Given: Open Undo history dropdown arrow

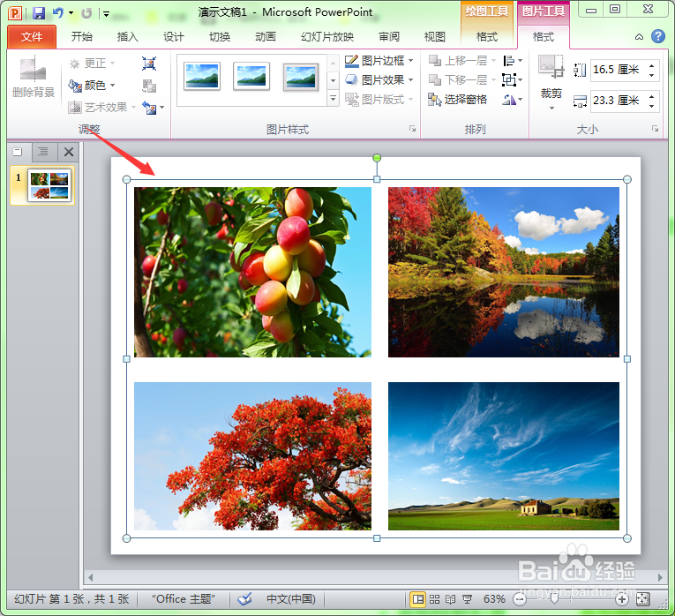Looking at the screenshot, I should point(71,13).
